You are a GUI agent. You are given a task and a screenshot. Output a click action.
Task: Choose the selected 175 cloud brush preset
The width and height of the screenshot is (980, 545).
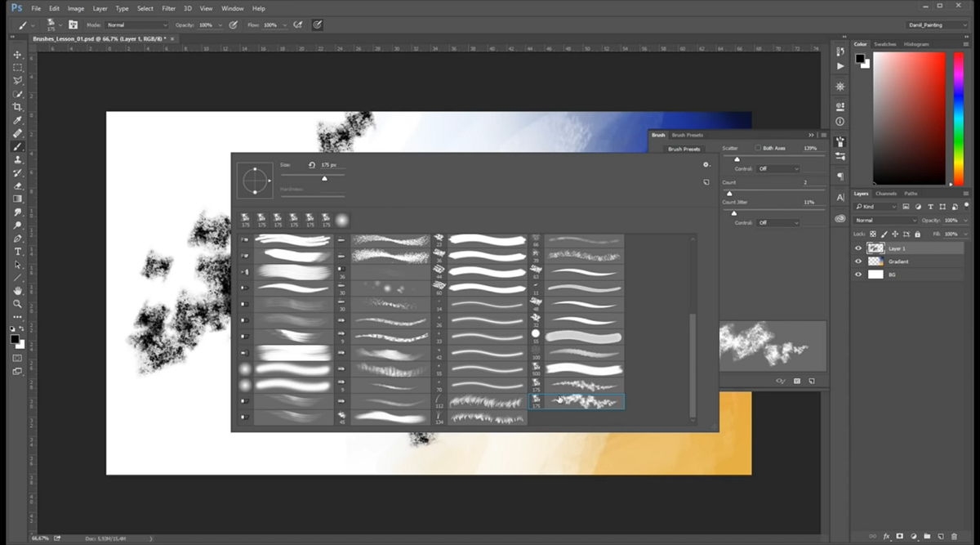pyautogui.click(x=577, y=401)
